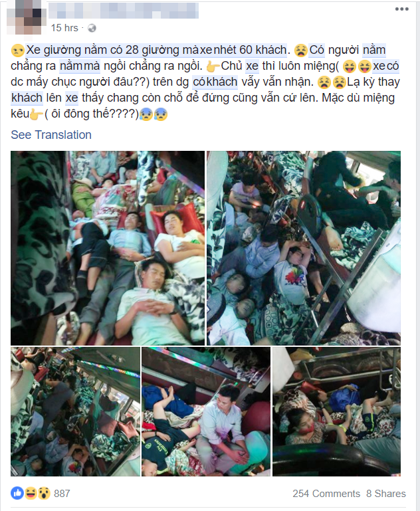Click See Translation link
The height and width of the screenshot is (511, 420).
point(51,135)
